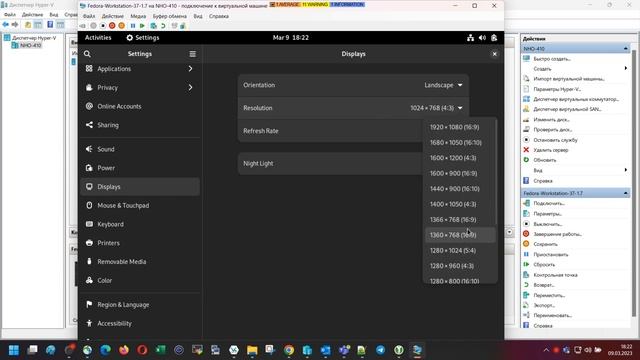
Task: Click the resolution list scrollbar
Action: 496,171
